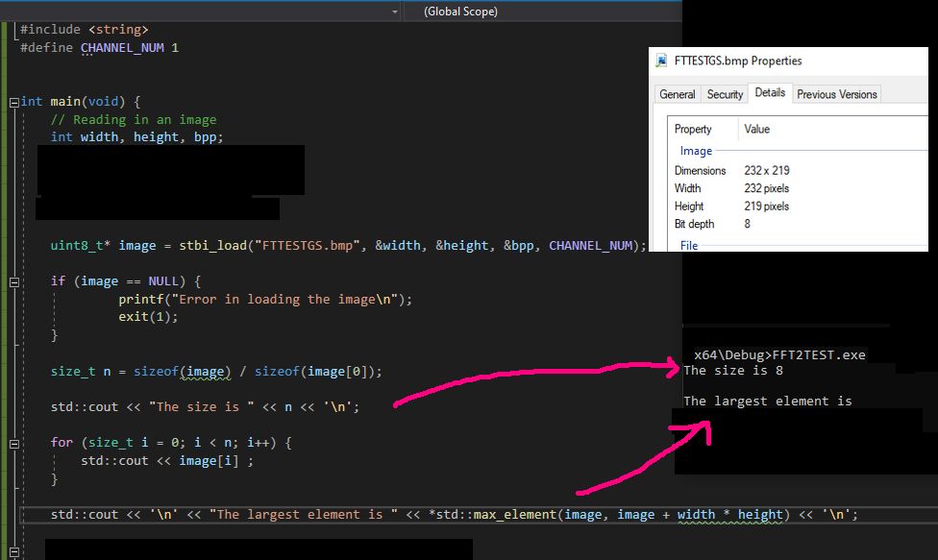Screen dimensions: 938x560
Task: Switch to the Security tab in Properties
Action: (725, 94)
